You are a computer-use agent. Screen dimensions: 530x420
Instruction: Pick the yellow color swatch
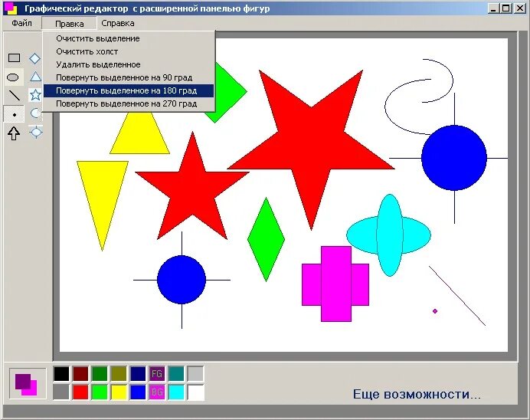pos(119,392)
